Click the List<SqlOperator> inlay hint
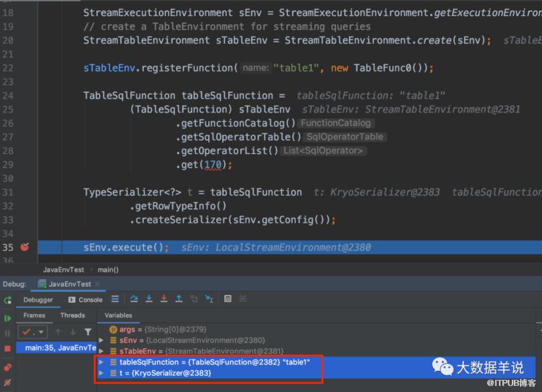The height and width of the screenshot is (392, 542). [323, 150]
